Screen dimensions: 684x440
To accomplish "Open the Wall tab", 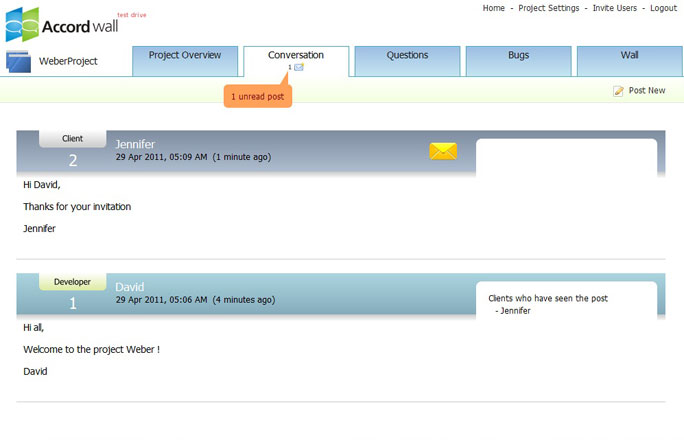I will tap(629, 56).
